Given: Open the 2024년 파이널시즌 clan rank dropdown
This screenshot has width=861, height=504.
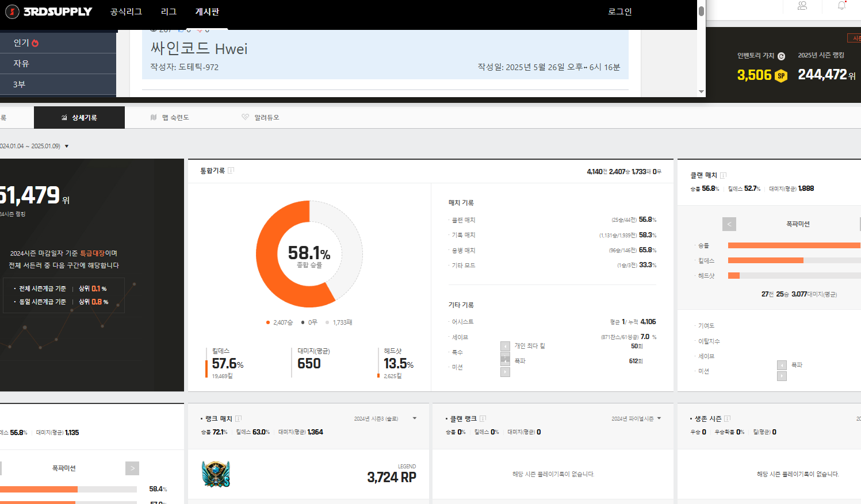Looking at the screenshot, I should [659, 418].
